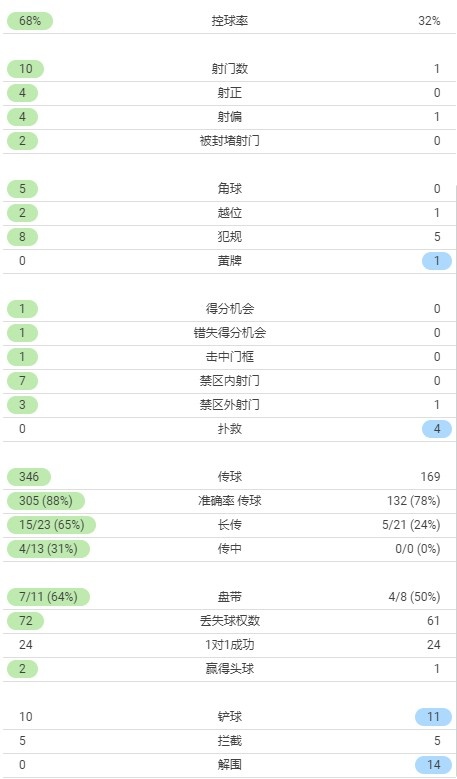Click the blue 14 clearances badge
This screenshot has height=779, width=457.
click(434, 765)
